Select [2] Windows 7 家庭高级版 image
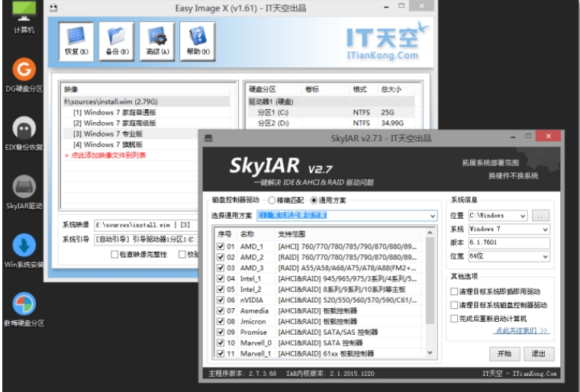Screen dimensions: 580x392 tap(114, 123)
